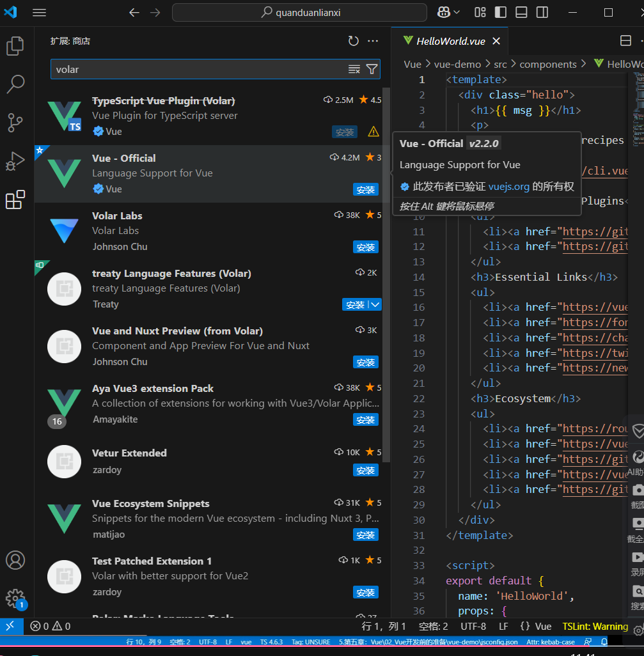Screen dimensions: 644x656
Task: Open remote window indicator in status bar
Action: click(10, 627)
